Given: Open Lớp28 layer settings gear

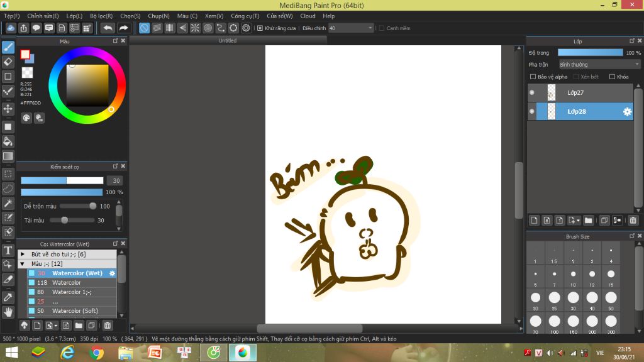Looking at the screenshot, I should 627,112.
